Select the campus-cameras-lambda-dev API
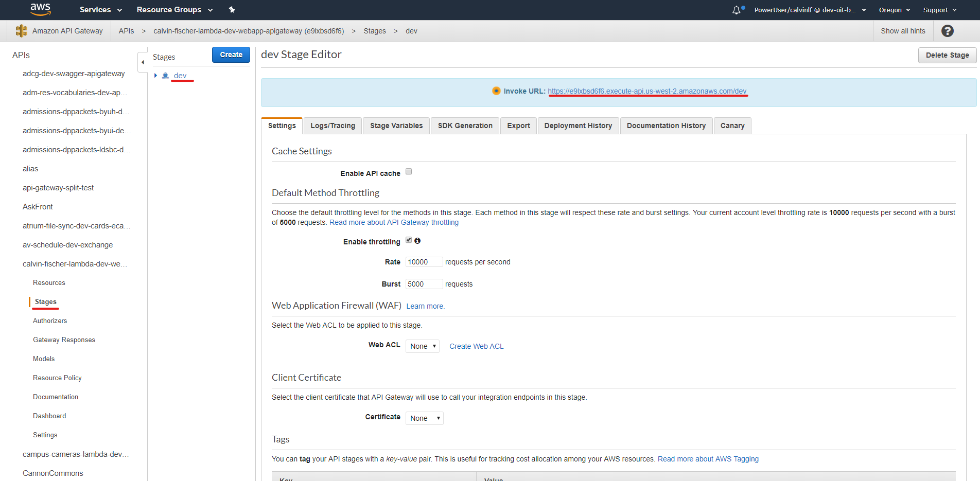 coord(76,454)
